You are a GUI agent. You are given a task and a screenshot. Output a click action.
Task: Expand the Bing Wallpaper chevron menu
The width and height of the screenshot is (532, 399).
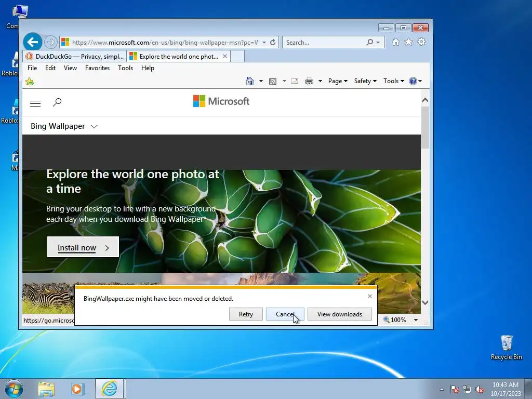tap(94, 127)
